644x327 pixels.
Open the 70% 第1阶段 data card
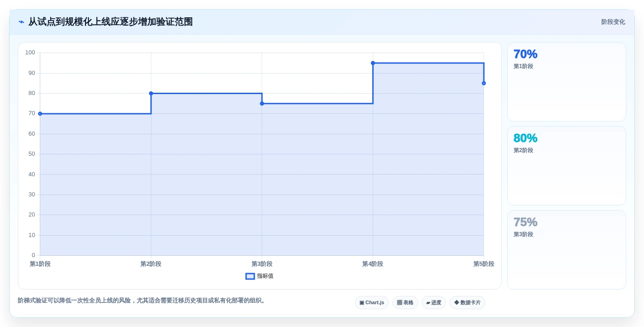click(x=567, y=82)
